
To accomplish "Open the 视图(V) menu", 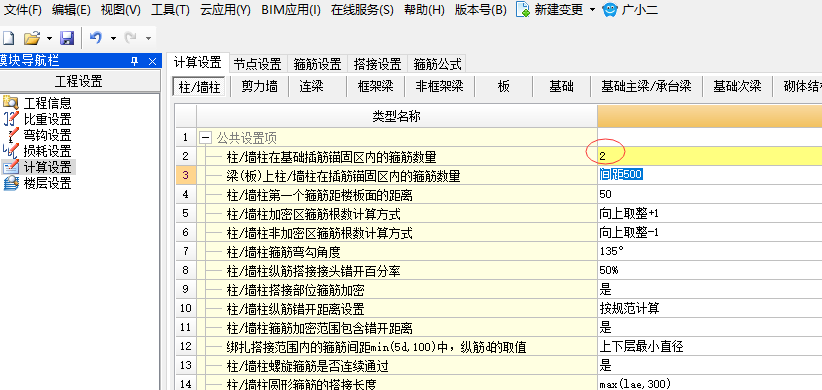I will coord(121,9).
